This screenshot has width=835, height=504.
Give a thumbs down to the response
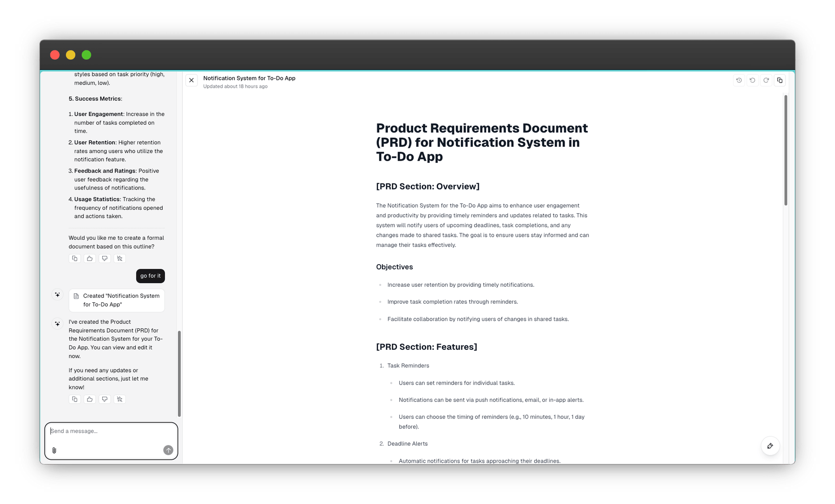[104, 399]
